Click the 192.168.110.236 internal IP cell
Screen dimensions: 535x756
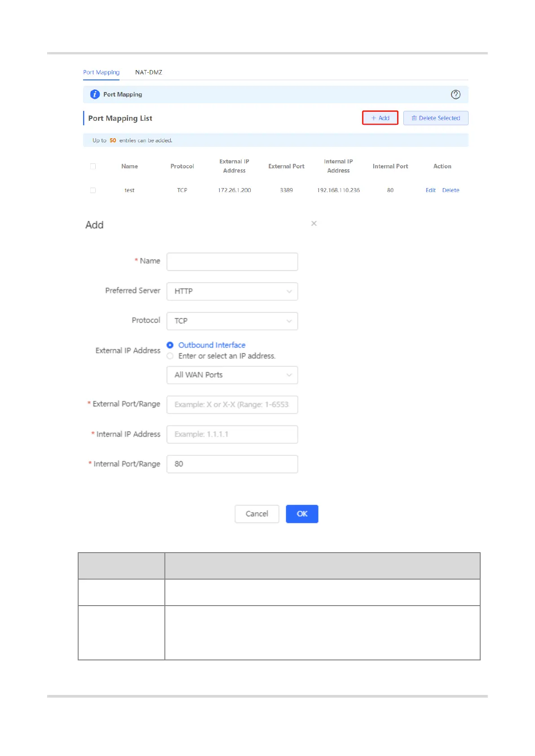[x=339, y=190]
